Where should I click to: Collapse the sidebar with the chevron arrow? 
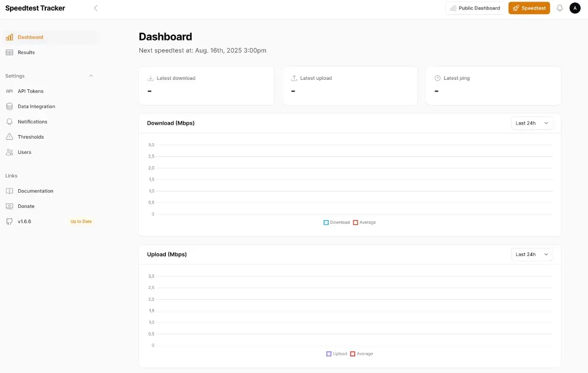(96, 8)
